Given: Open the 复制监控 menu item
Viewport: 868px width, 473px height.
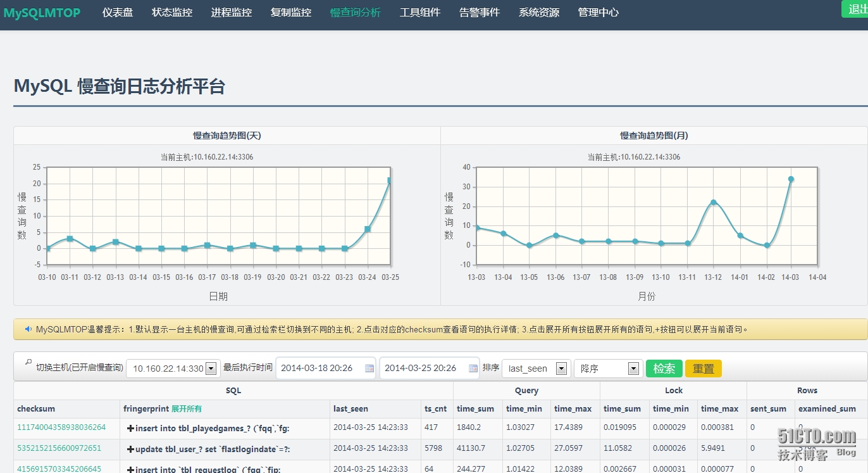Looking at the screenshot, I should point(291,13).
